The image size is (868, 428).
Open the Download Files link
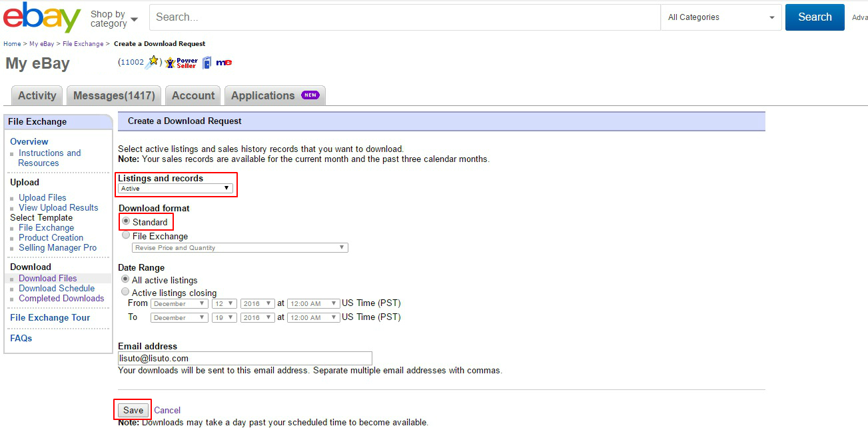coord(48,278)
